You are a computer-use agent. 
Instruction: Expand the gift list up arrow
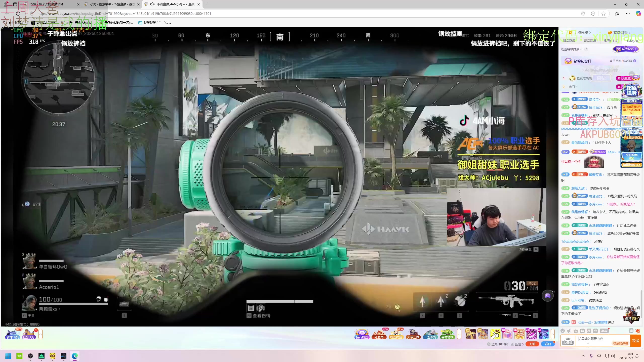[553, 334]
